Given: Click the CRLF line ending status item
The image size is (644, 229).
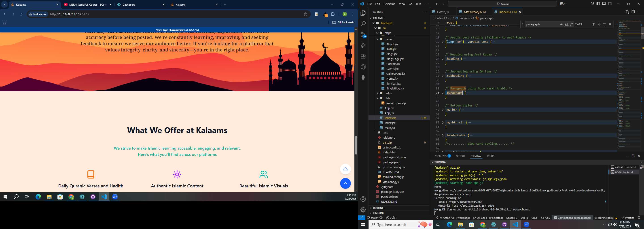Looking at the screenshot, I should 534,218.
